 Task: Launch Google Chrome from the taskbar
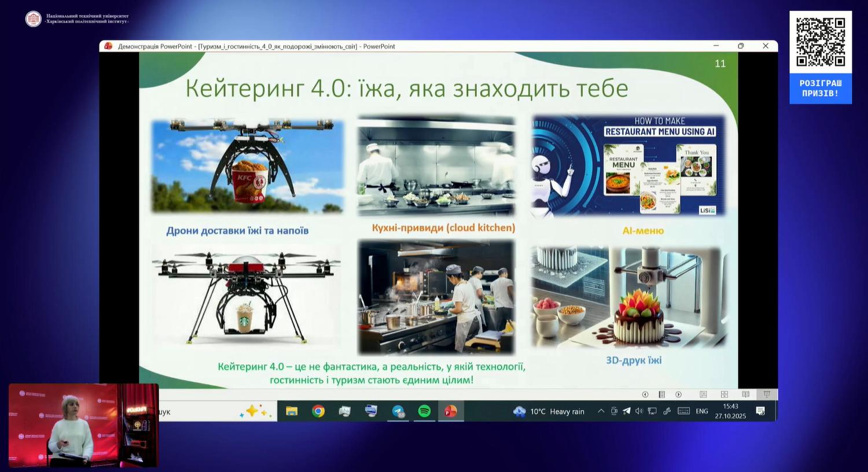[x=318, y=411]
